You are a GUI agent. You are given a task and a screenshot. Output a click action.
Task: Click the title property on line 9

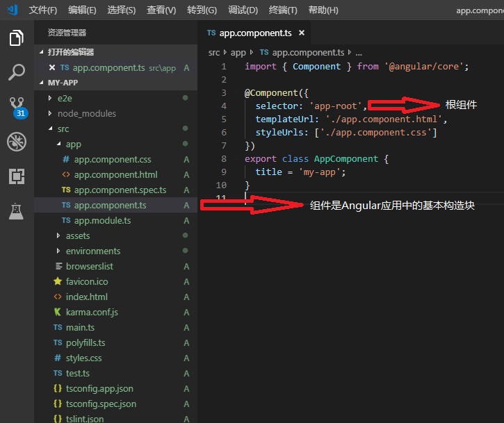pyautogui.click(x=269, y=172)
